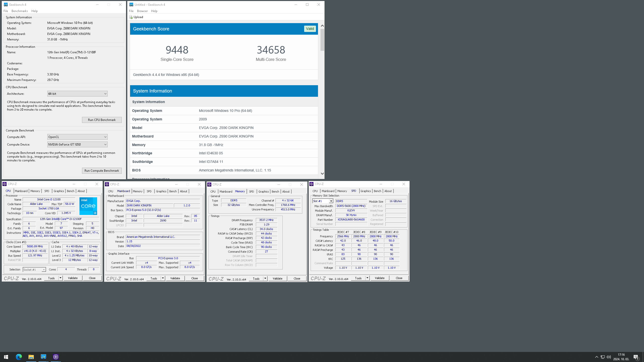This screenshot has width=644, height=362.
Task: Open the notification center icon
Action: (x=636, y=357)
